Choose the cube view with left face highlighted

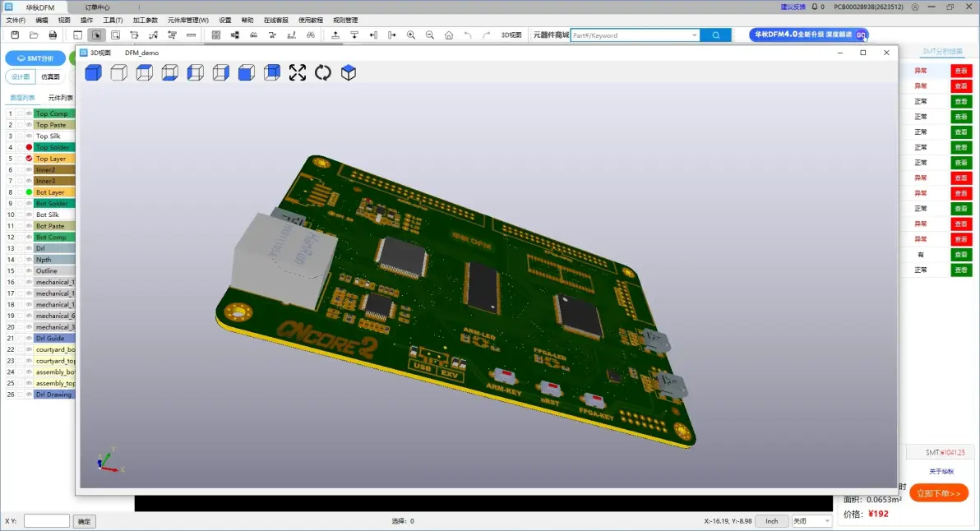click(196, 72)
